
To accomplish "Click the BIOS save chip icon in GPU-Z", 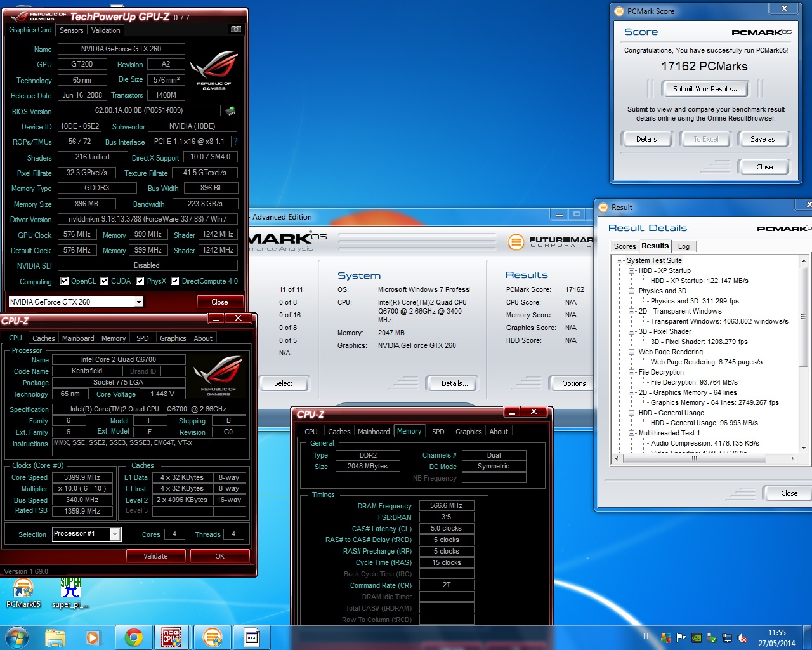I will [230, 110].
